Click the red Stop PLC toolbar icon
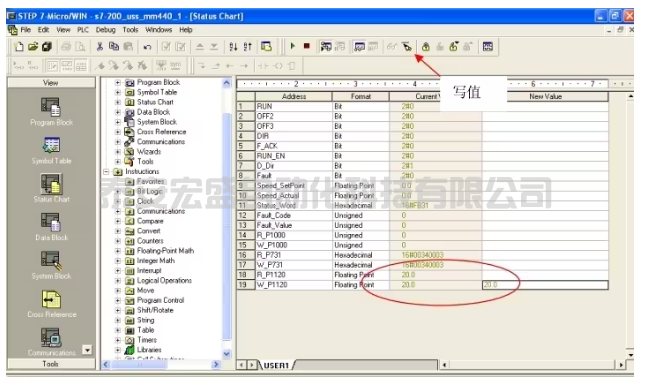Viewport: 648px width, 387px height. point(307,46)
